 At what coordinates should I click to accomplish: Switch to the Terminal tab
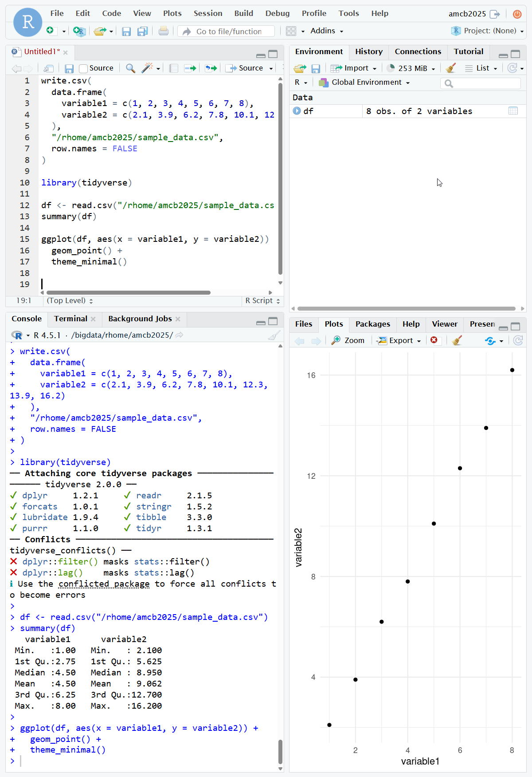[x=70, y=319]
